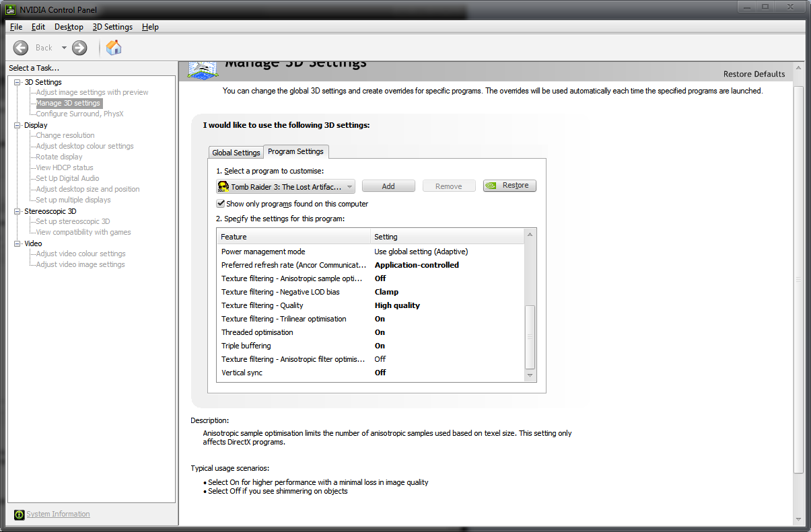Click High quality setting value

(x=397, y=305)
